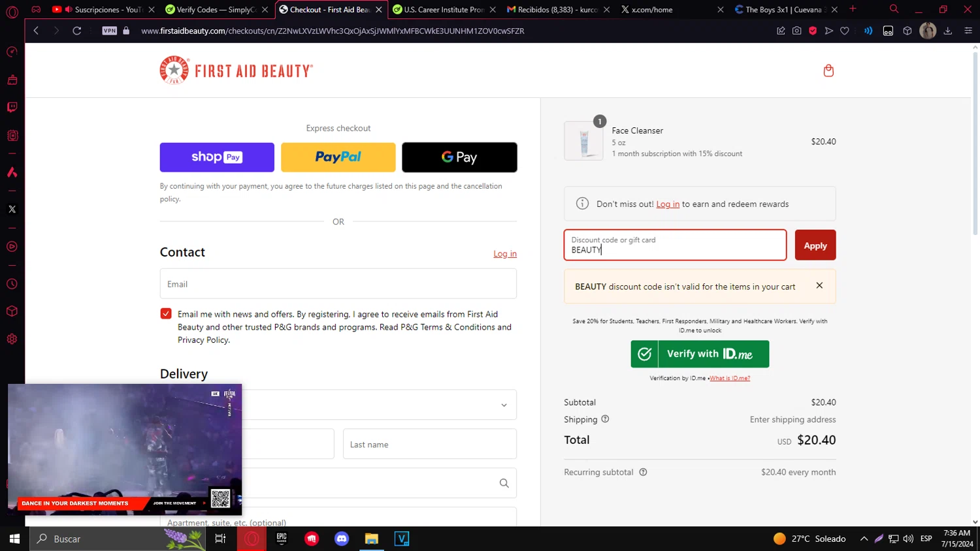
Task: Open Extensions cube icon in sidebar
Action: [12, 311]
